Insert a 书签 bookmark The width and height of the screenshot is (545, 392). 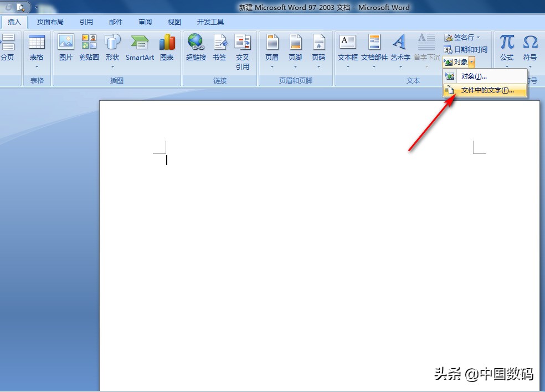(x=219, y=48)
